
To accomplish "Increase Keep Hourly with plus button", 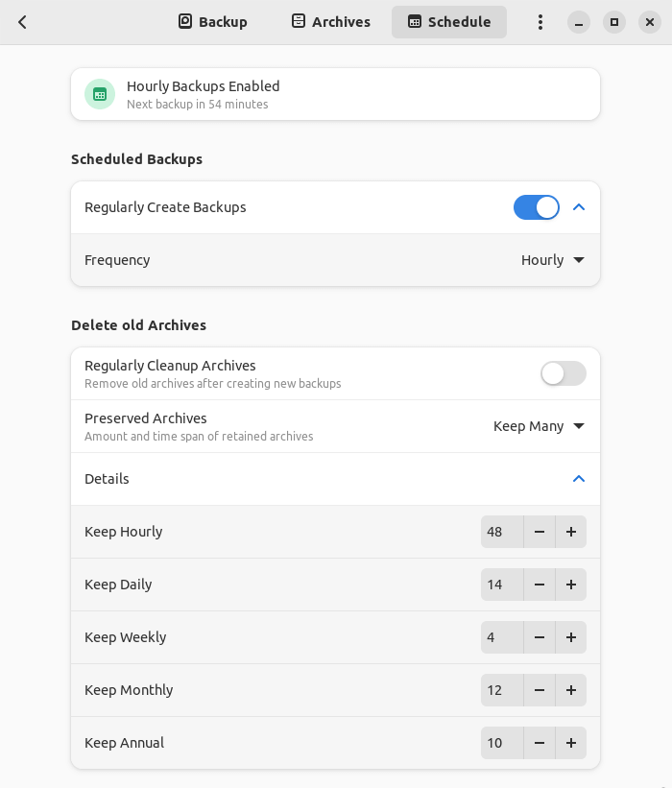I will click(x=571, y=532).
